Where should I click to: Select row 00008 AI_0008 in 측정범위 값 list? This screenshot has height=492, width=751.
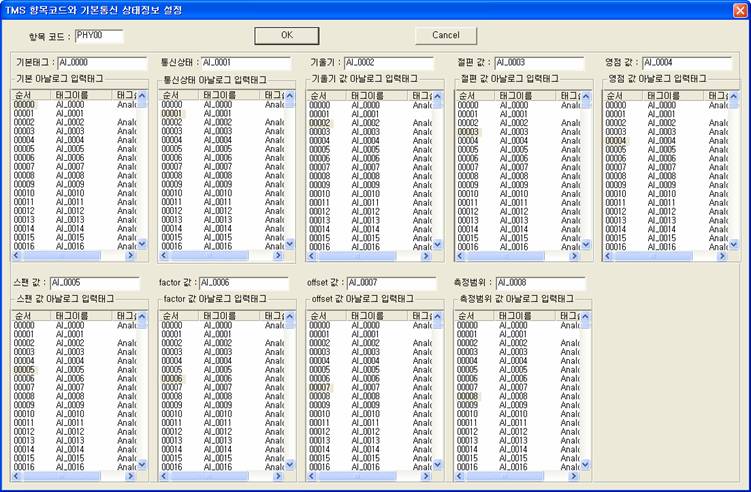point(517,396)
